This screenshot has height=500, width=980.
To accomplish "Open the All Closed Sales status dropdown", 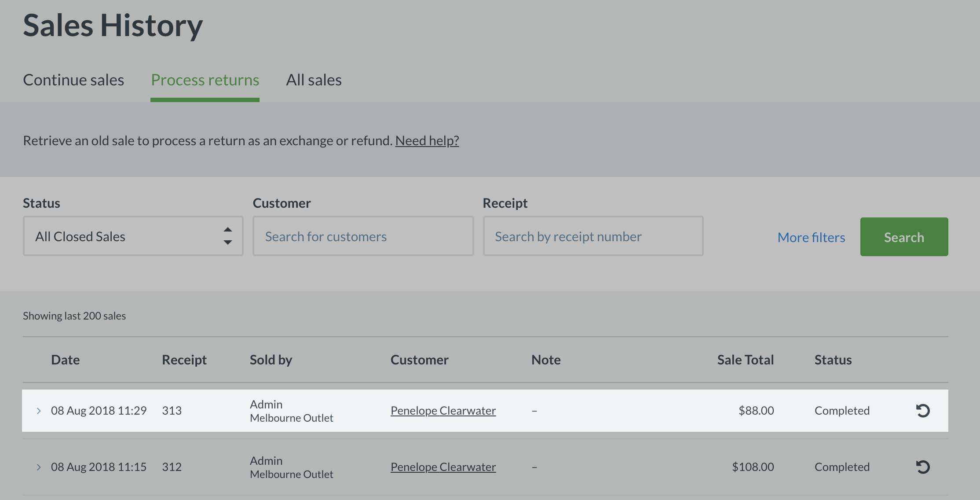I will point(133,236).
